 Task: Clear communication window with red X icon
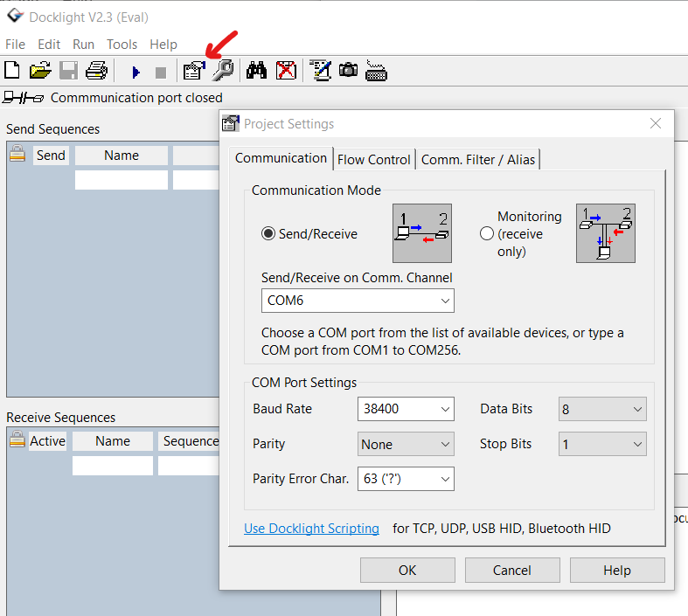286,71
